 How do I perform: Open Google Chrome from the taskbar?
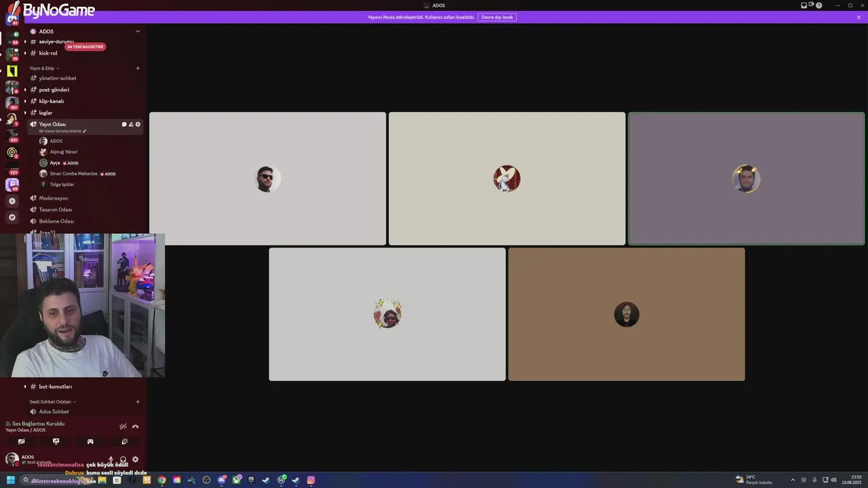point(161,480)
